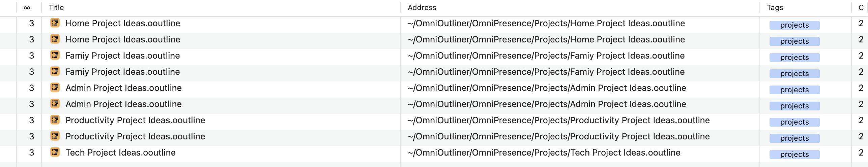
Task: Click the lower Admin Project Ideas address path
Action: 547,104
